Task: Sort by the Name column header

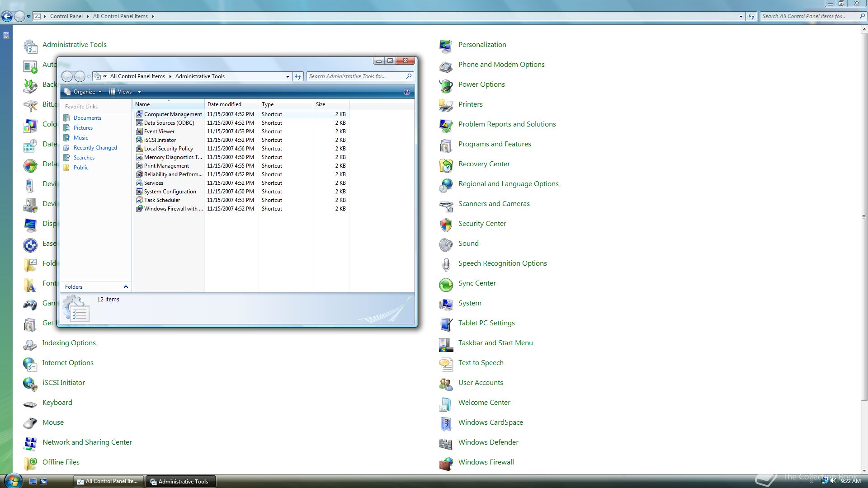Action: click(168, 104)
